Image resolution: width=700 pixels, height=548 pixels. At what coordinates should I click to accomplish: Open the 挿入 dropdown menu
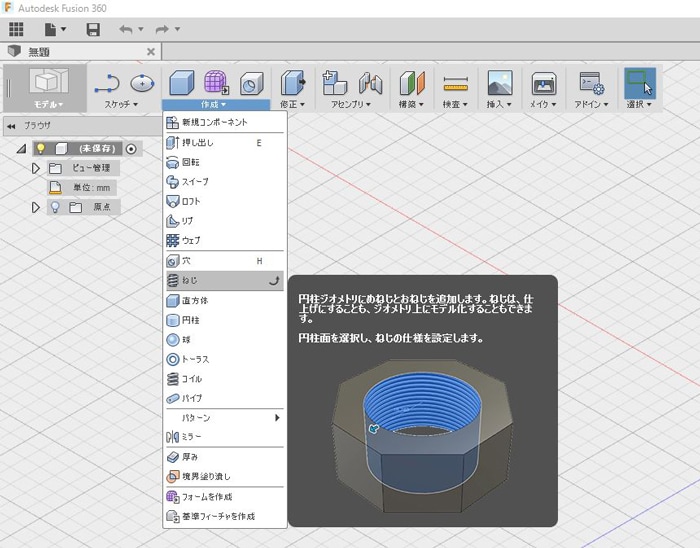tap(499, 104)
